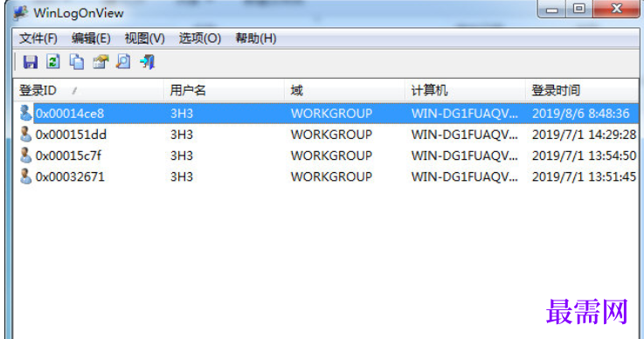Click username 3H3 in row 0x000151dd
The width and height of the screenshot is (644, 339).
pos(182,135)
